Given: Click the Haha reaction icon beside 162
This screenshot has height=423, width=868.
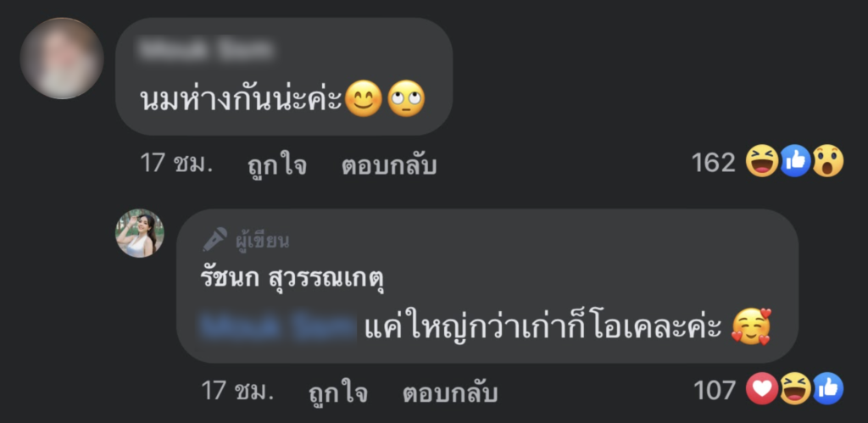Looking at the screenshot, I should click(762, 161).
